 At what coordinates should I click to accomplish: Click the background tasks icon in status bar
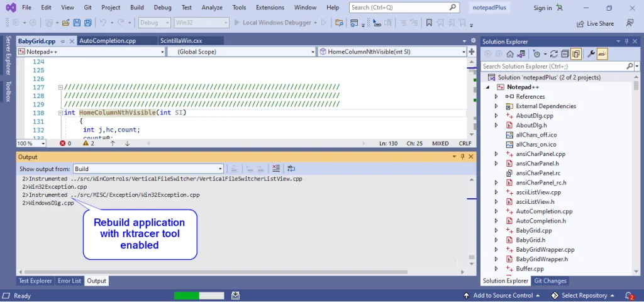[x=235, y=296]
